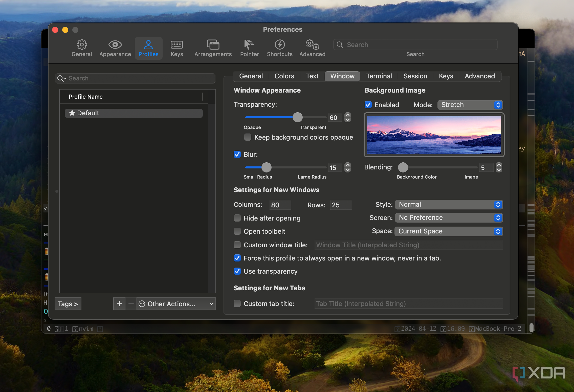Toggle the Blur checkbox
This screenshot has height=392, width=574.
(237, 155)
